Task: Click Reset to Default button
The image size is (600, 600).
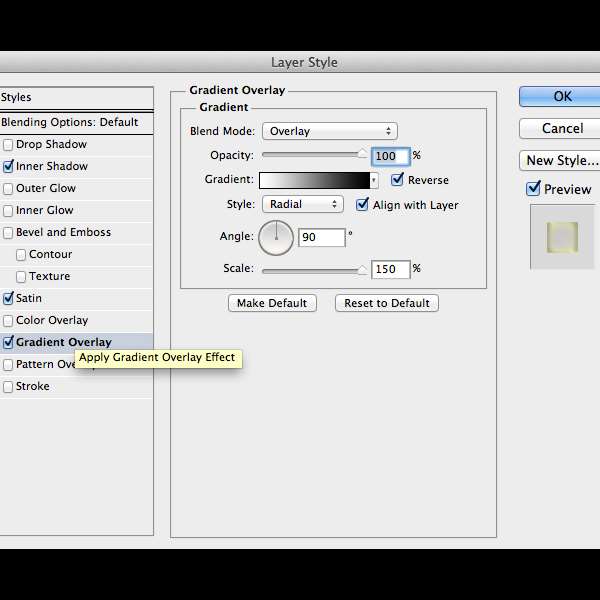Action: [x=386, y=303]
